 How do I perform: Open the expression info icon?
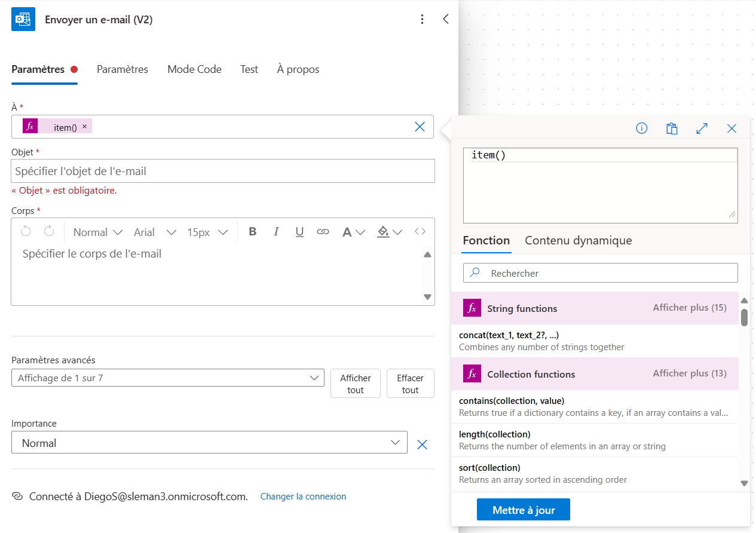tap(641, 128)
